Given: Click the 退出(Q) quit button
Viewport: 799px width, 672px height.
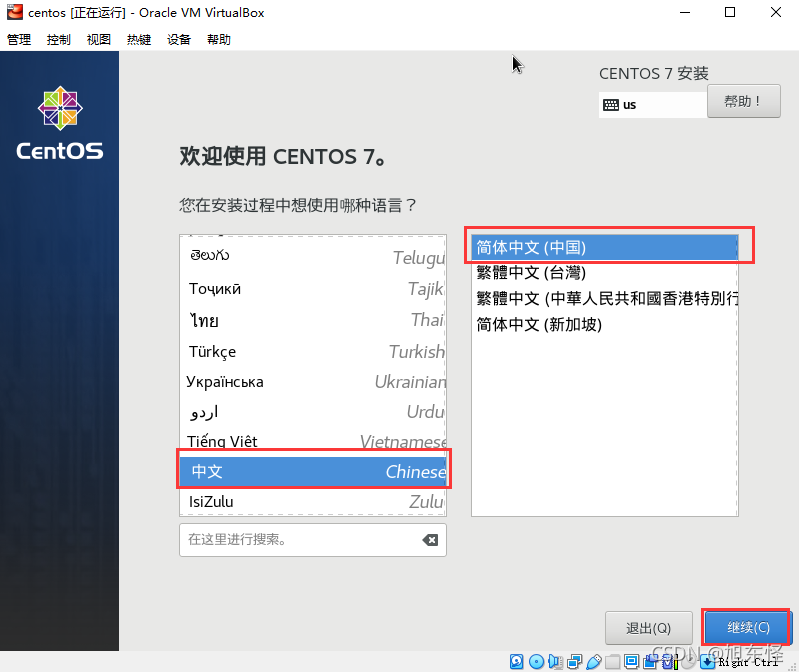Looking at the screenshot, I should pos(649,628).
